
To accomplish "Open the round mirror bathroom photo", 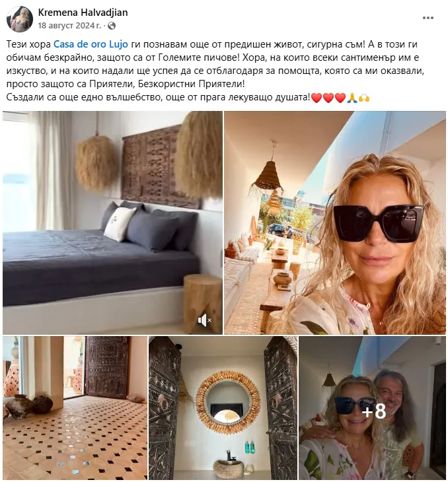I will [x=223, y=408].
